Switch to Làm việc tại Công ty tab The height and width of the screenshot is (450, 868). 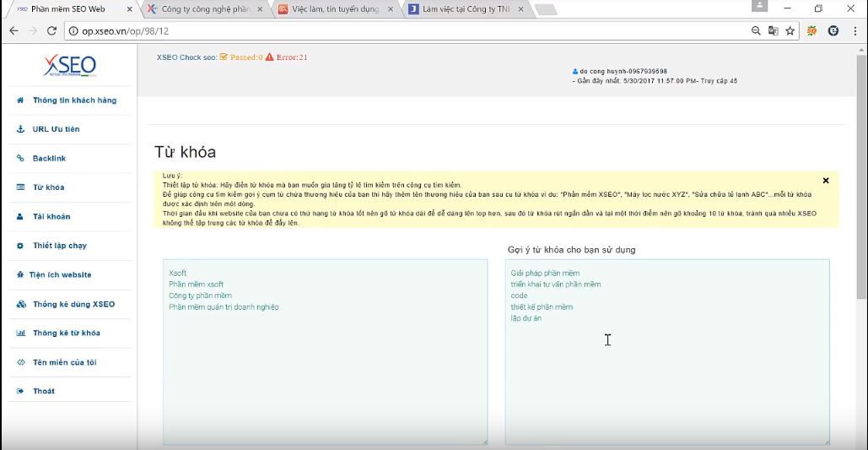coord(466,9)
